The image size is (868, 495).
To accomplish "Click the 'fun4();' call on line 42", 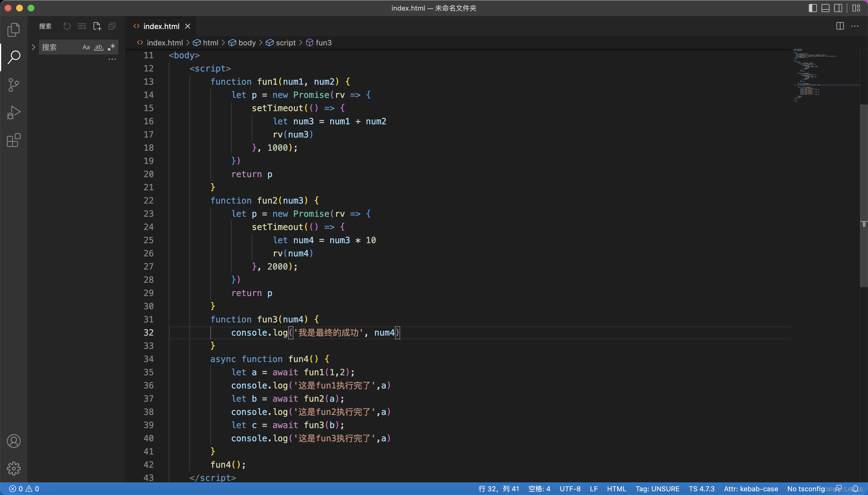I will click(228, 465).
